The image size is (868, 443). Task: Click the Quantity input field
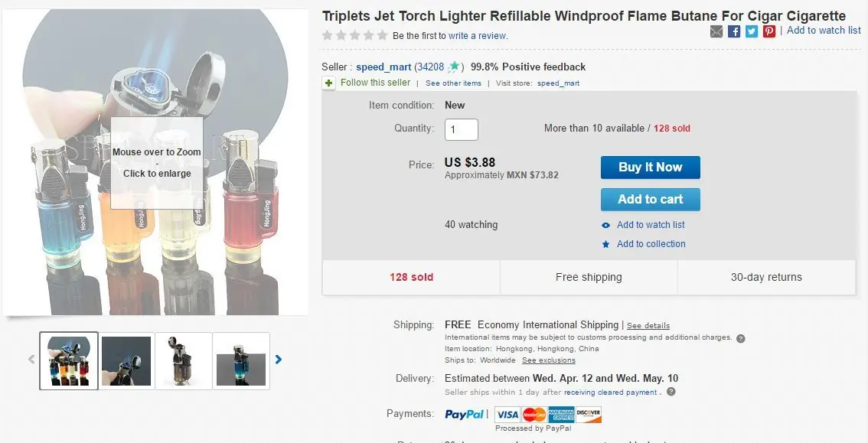(461, 129)
